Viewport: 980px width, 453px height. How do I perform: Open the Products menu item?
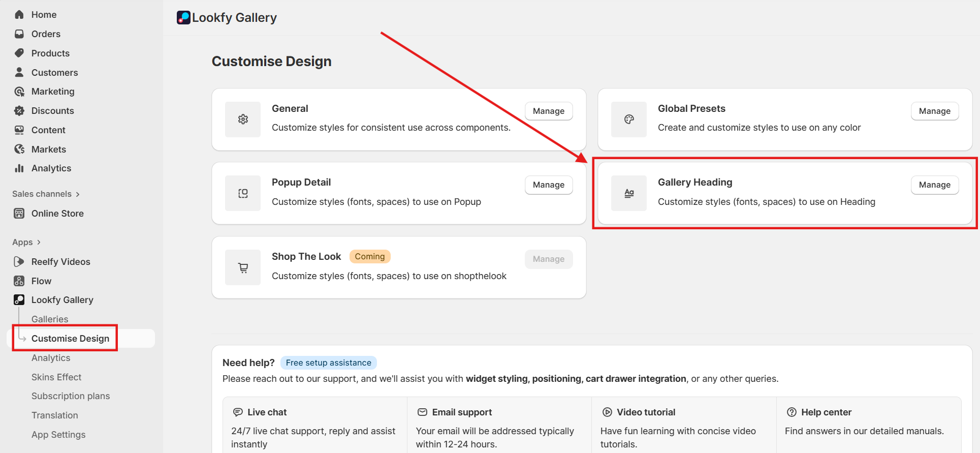pos(50,53)
